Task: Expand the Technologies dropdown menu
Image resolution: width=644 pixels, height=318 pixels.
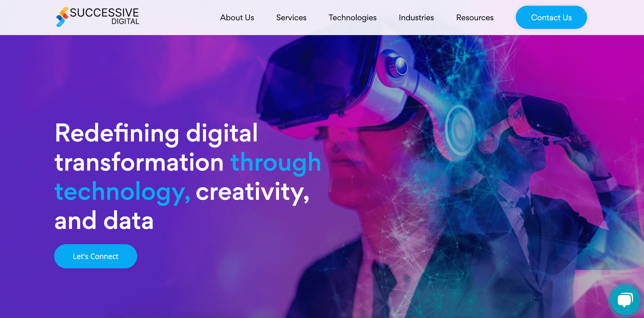Action: [x=352, y=17]
